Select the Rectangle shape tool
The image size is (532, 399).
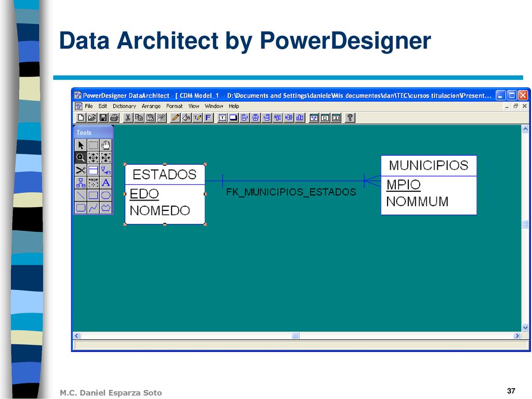click(x=94, y=195)
